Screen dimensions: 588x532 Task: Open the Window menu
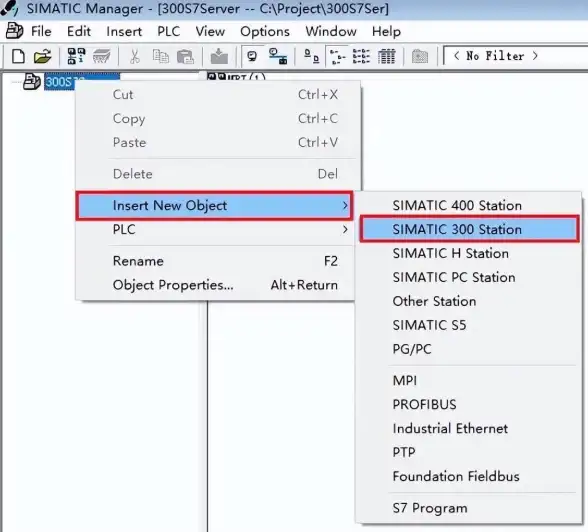click(331, 31)
